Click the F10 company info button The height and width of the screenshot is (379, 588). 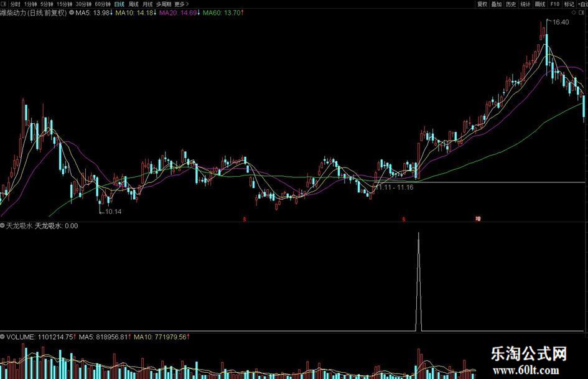tap(555, 4)
